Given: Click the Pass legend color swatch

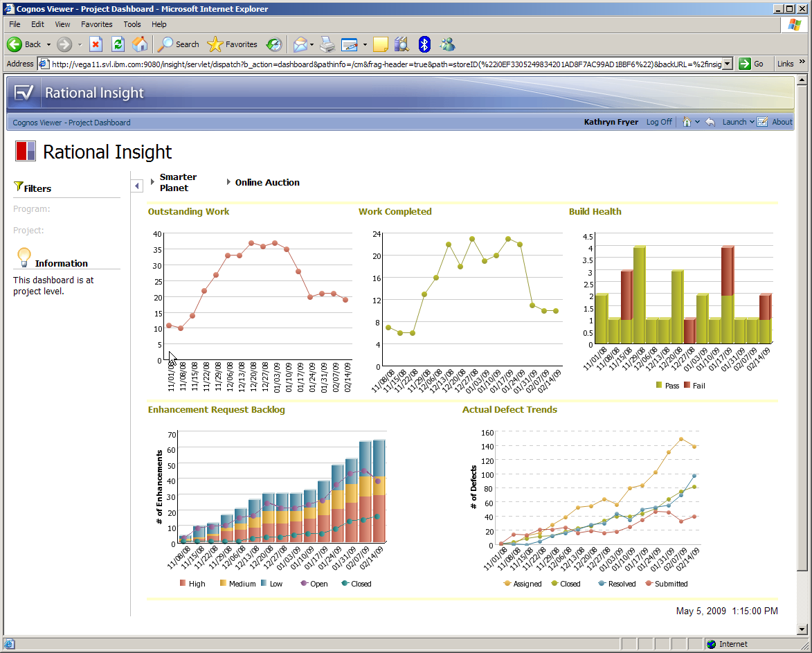Looking at the screenshot, I should coord(659,385).
